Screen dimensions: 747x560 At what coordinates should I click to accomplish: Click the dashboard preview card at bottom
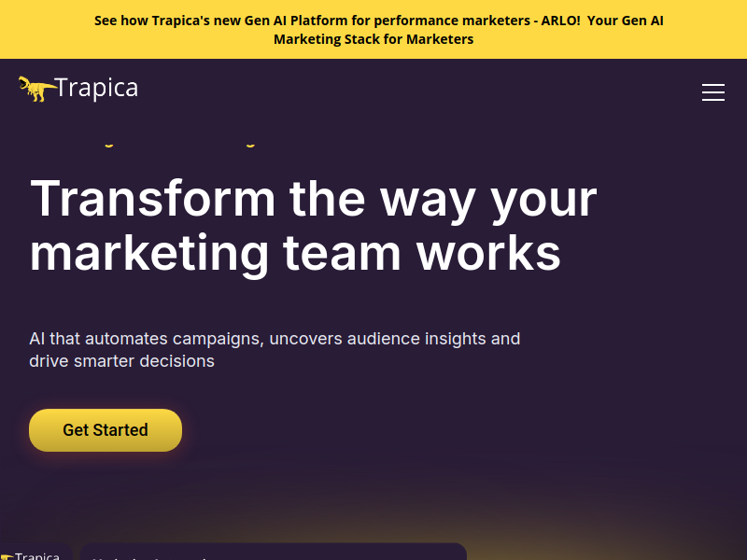[x=271, y=553]
